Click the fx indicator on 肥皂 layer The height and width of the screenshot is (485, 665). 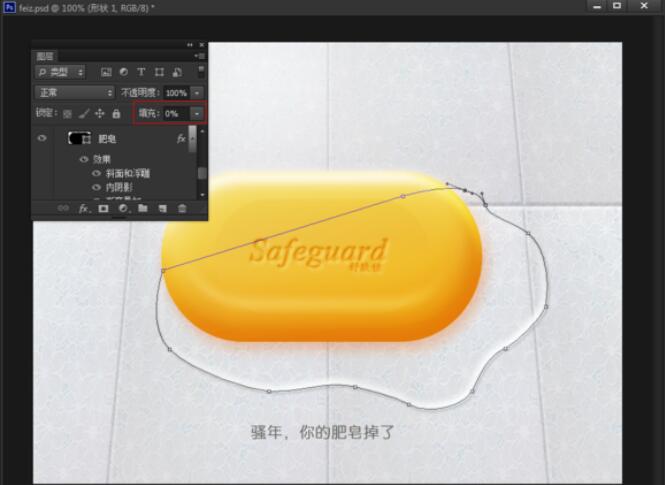(x=181, y=139)
